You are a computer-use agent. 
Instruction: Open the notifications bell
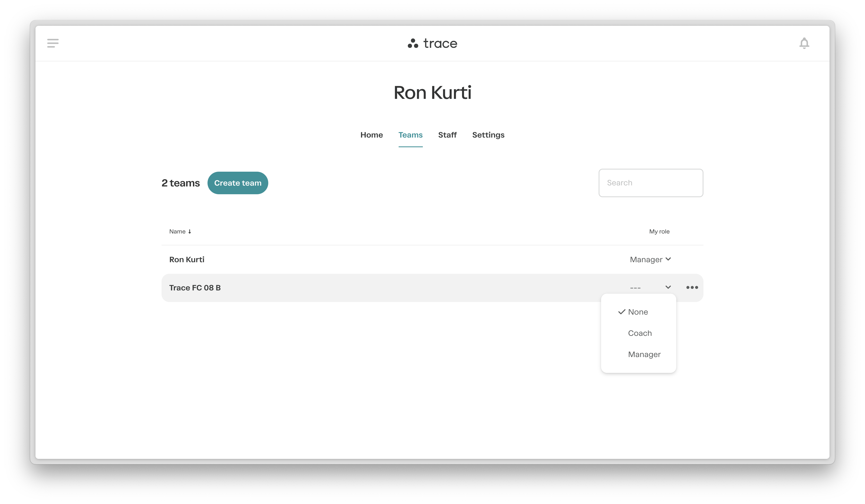pos(804,43)
